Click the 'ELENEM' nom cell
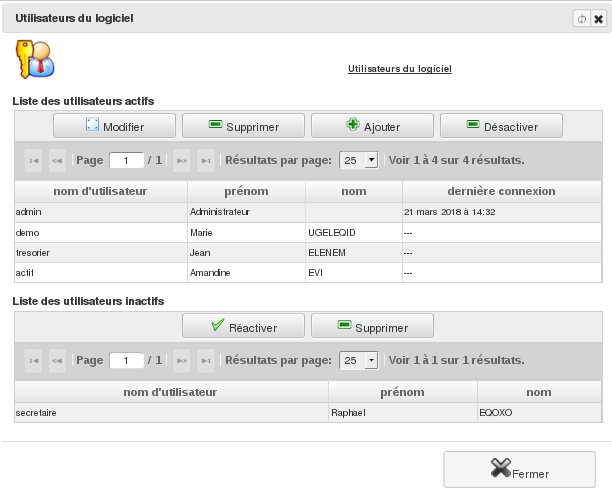 [x=354, y=253]
